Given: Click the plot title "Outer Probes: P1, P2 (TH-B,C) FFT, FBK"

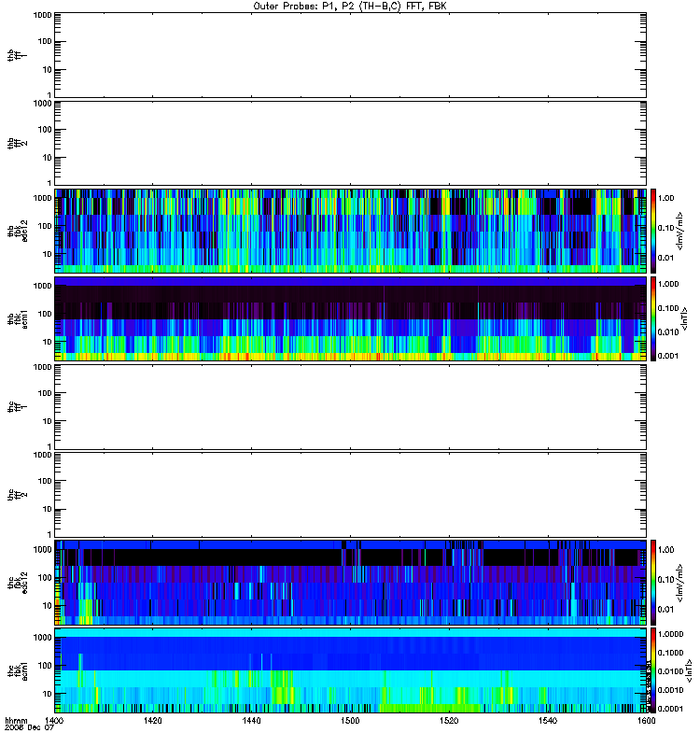Looking at the screenshot, I should (350, 7).
